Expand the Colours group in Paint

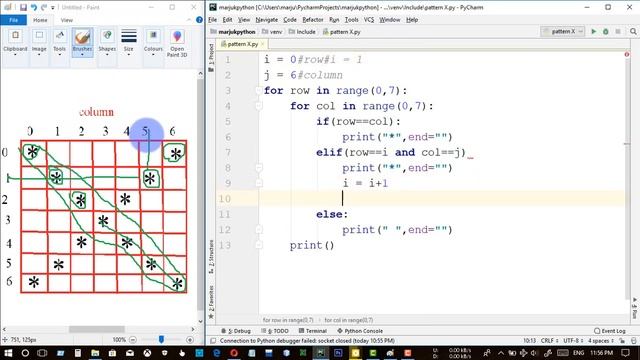153,42
